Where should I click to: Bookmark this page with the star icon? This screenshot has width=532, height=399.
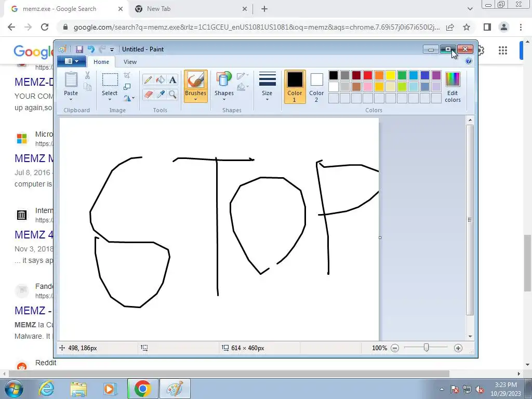click(467, 27)
